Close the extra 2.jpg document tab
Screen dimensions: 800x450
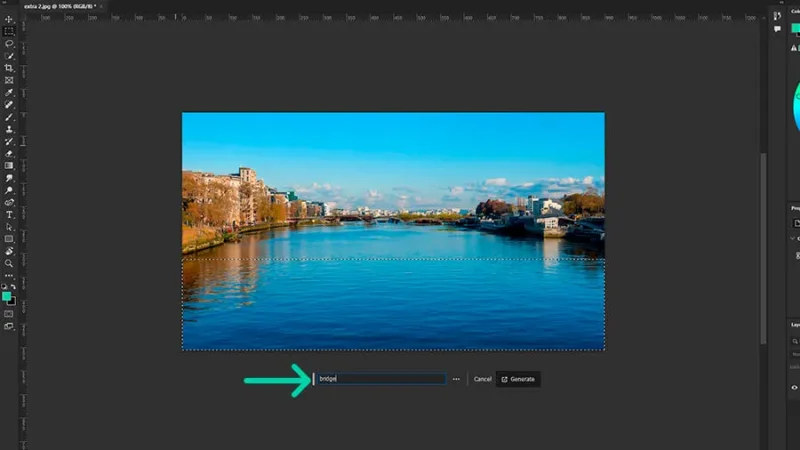click(101, 6)
